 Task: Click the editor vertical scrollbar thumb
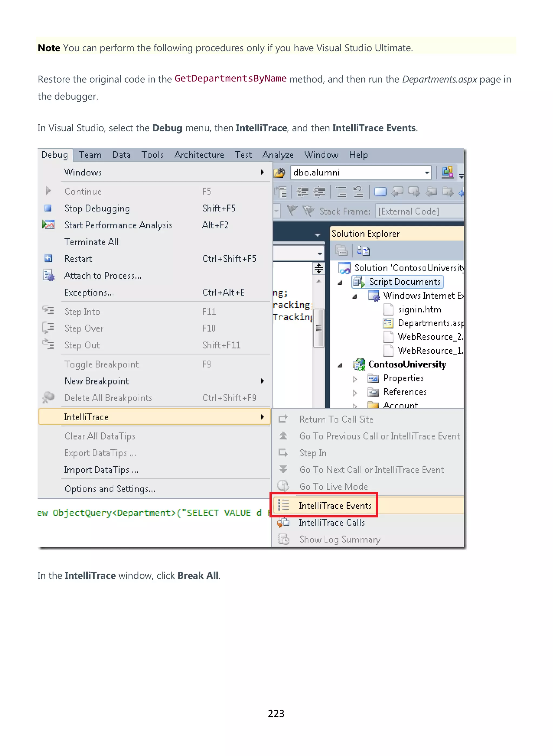pyautogui.click(x=319, y=328)
